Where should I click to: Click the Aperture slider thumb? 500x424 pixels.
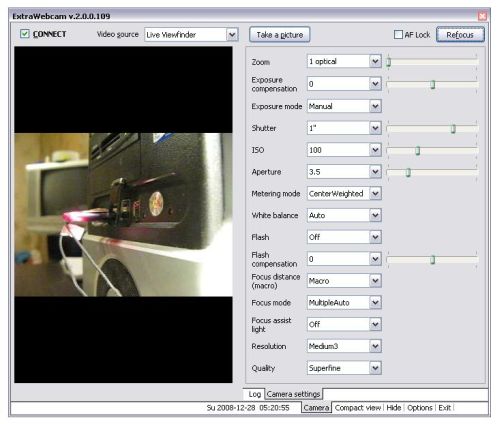tap(408, 172)
